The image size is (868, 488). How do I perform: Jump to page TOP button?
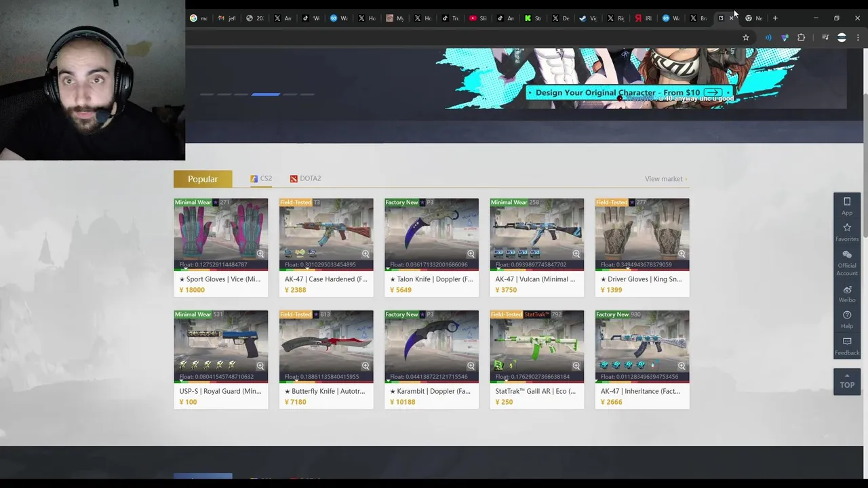coord(847,381)
